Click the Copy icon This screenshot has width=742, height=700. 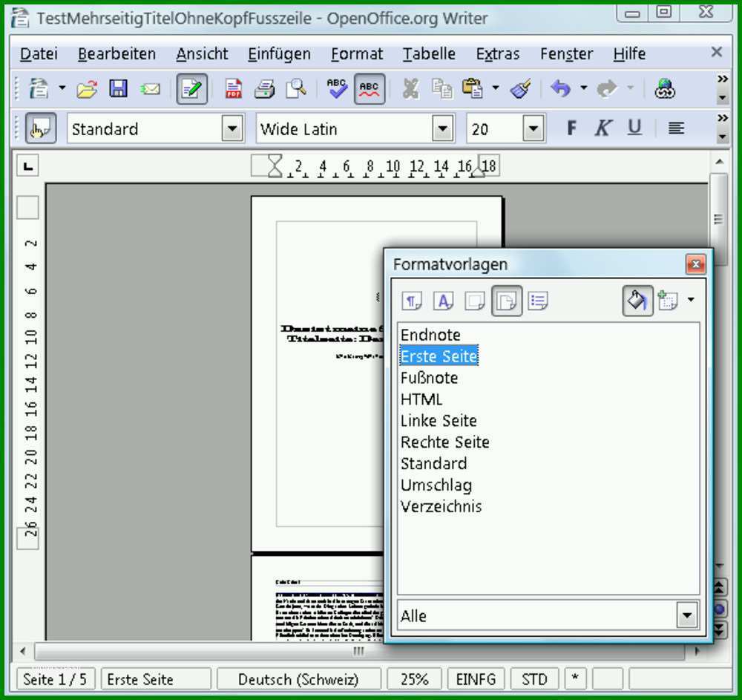point(442,88)
